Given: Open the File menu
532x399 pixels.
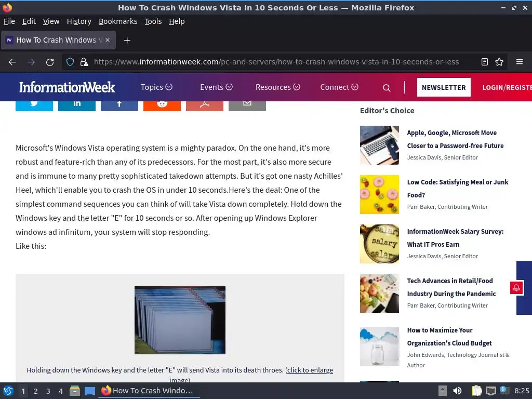Looking at the screenshot, I should click(9, 21).
